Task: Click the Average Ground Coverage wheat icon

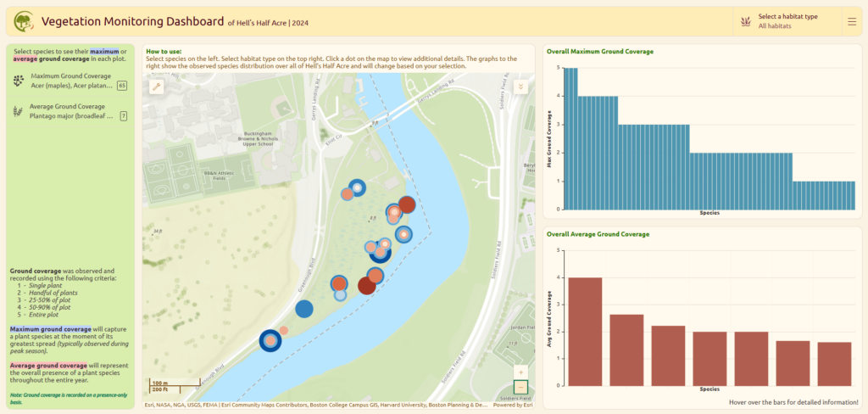Action: [x=19, y=111]
